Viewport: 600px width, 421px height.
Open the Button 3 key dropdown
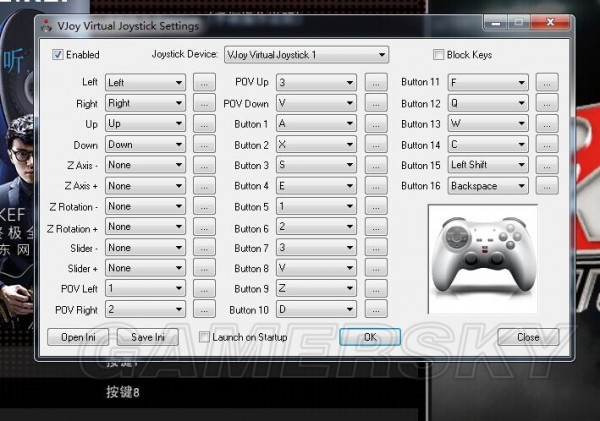click(316, 165)
